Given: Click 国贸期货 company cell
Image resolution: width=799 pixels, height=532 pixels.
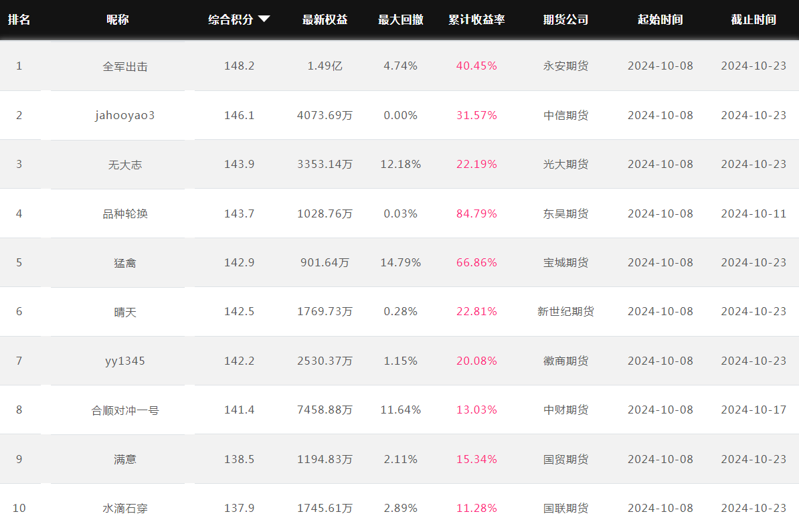Looking at the screenshot, I should click(565, 459).
